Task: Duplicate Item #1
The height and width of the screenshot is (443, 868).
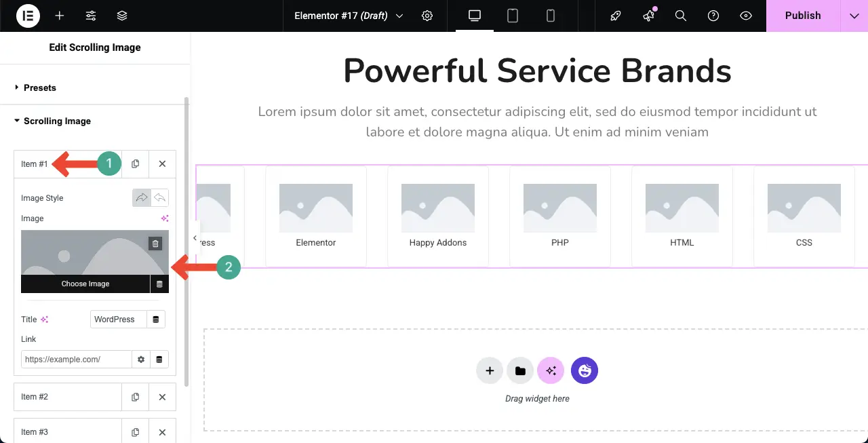Action: tap(136, 163)
